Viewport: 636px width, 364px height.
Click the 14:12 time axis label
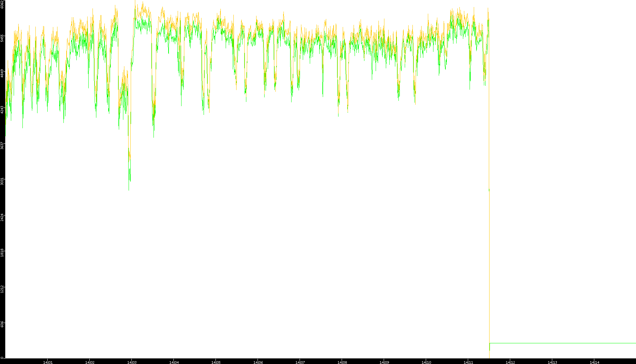pos(510,362)
